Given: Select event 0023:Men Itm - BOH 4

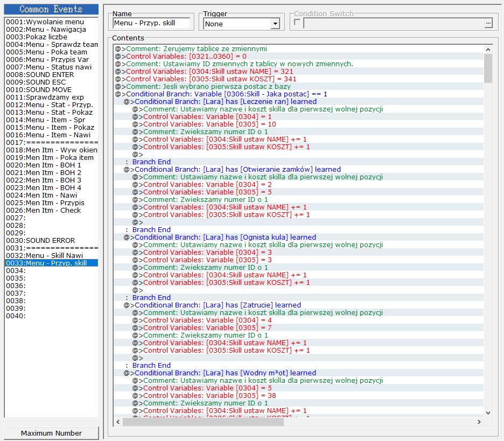Looking at the screenshot, I should tap(52, 188).
